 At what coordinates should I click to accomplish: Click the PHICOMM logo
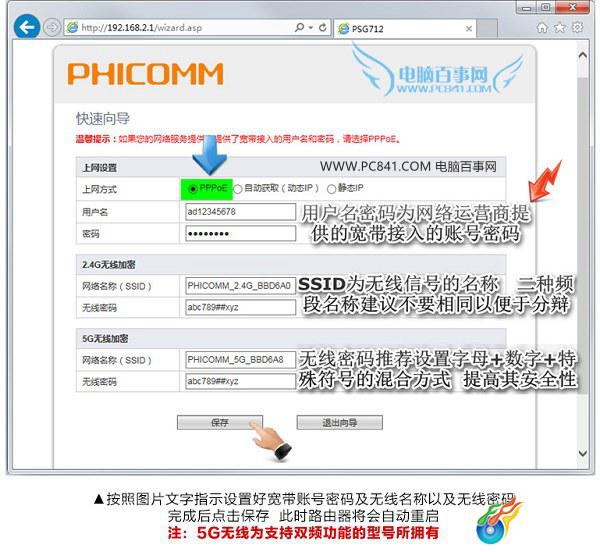point(145,74)
